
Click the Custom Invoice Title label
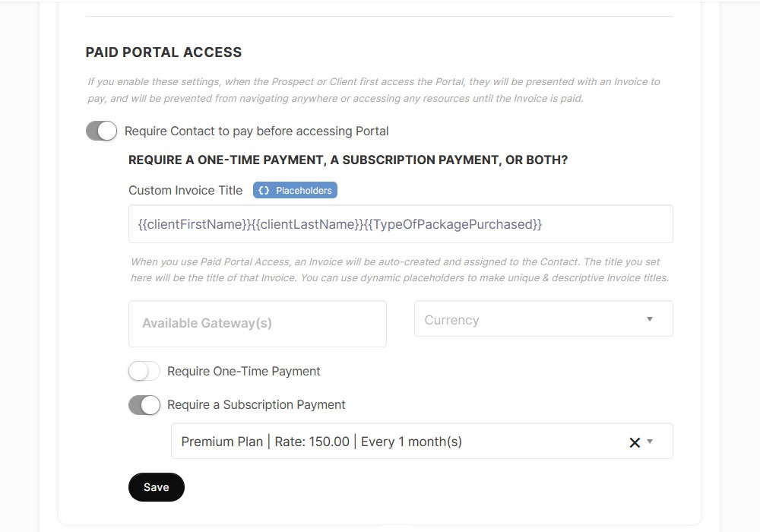[x=185, y=190]
